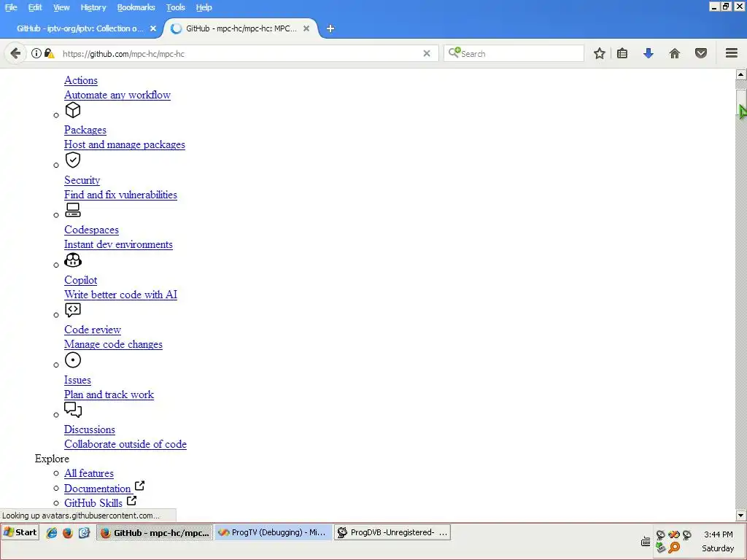Image resolution: width=747 pixels, height=560 pixels.
Task: Click the magnifier icon in system tray
Action: pos(674,548)
